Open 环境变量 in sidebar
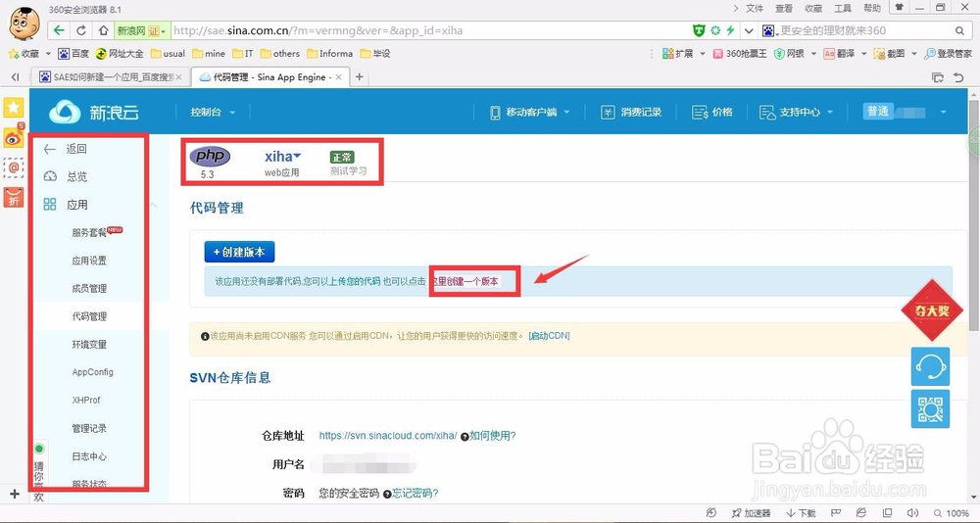Viewport: 980px width, 523px height. pos(89,345)
